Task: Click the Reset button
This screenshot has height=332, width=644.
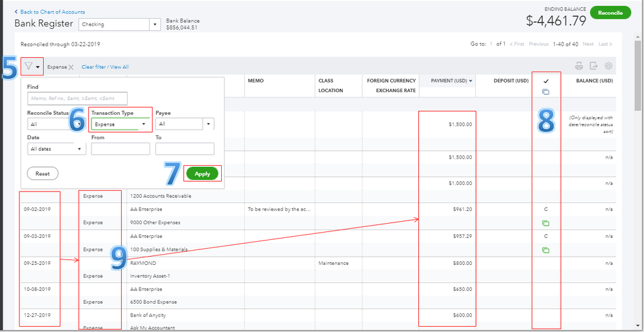Action: click(43, 173)
